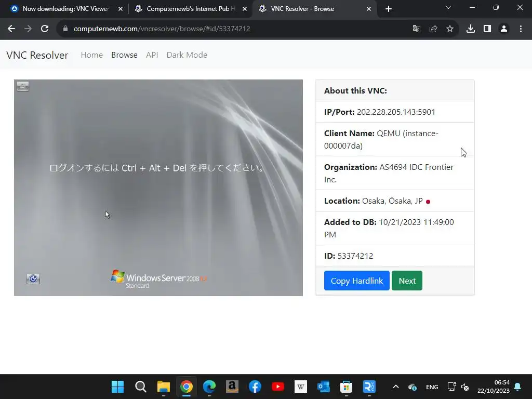The width and height of the screenshot is (532, 399).
Task: Click Chrome icon in taskbar
Action: point(187,387)
